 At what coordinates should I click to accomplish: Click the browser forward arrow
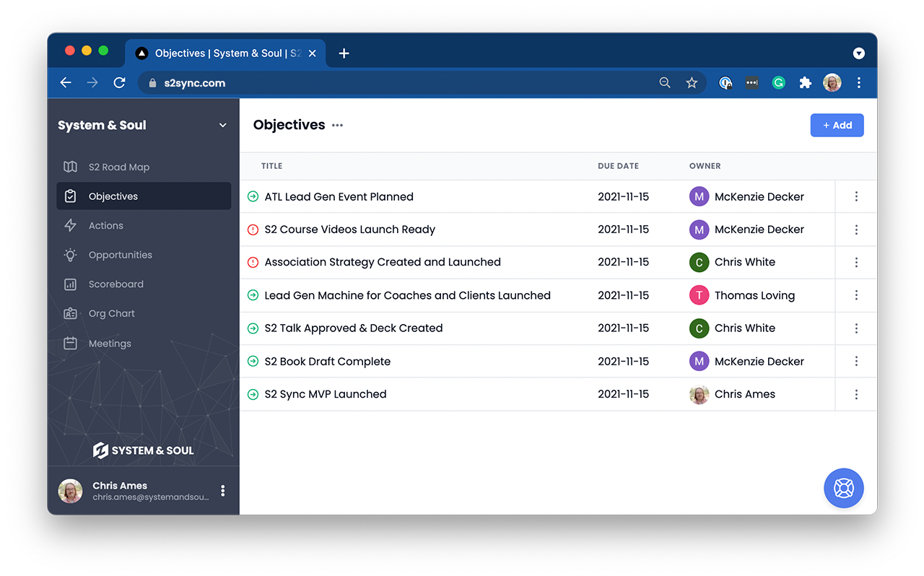92,83
